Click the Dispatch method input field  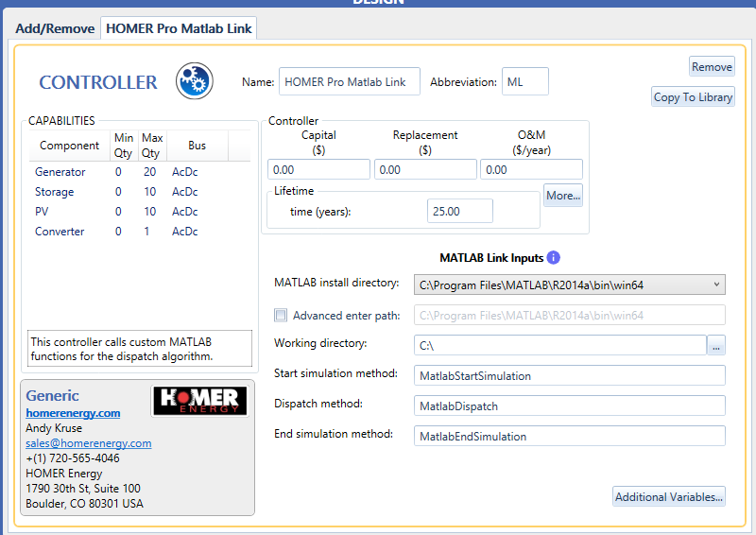570,406
